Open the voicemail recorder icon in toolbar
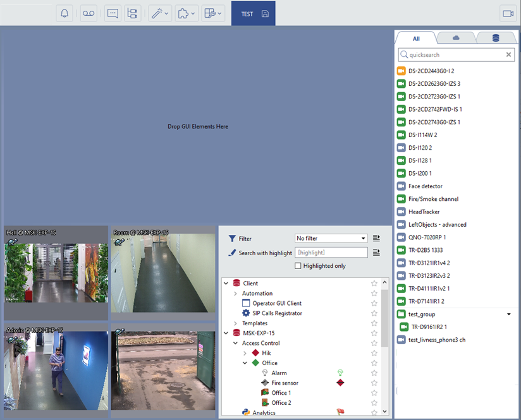The image size is (521, 420). coord(89,13)
